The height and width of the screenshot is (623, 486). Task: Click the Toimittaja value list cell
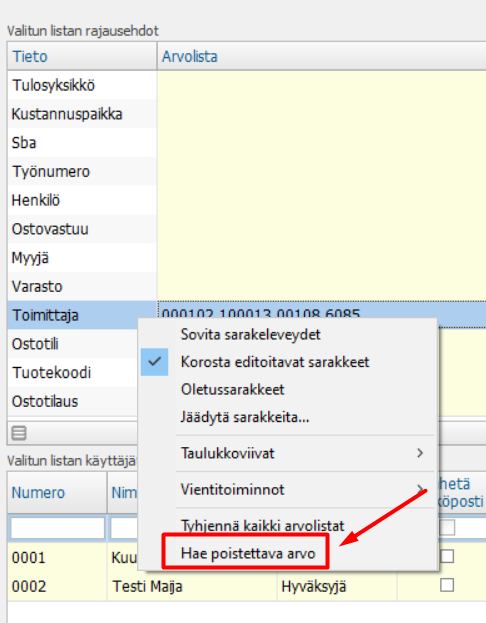pyautogui.click(x=321, y=311)
